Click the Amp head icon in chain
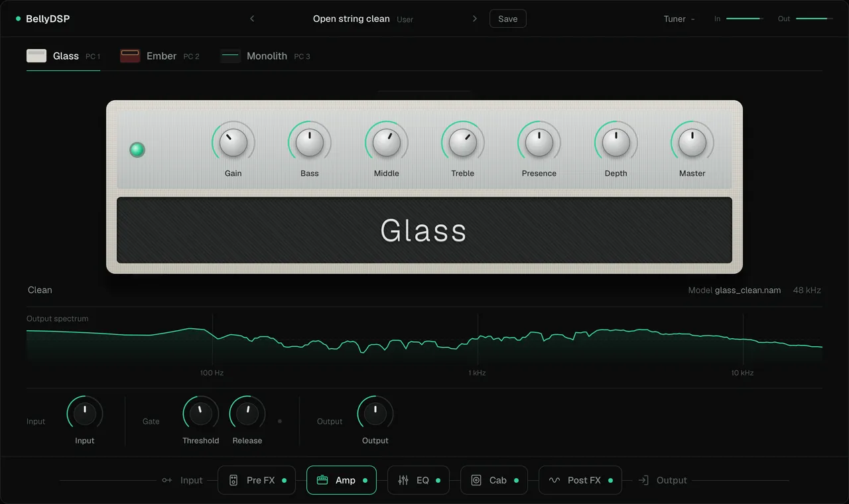This screenshot has height=504, width=849. (322, 480)
